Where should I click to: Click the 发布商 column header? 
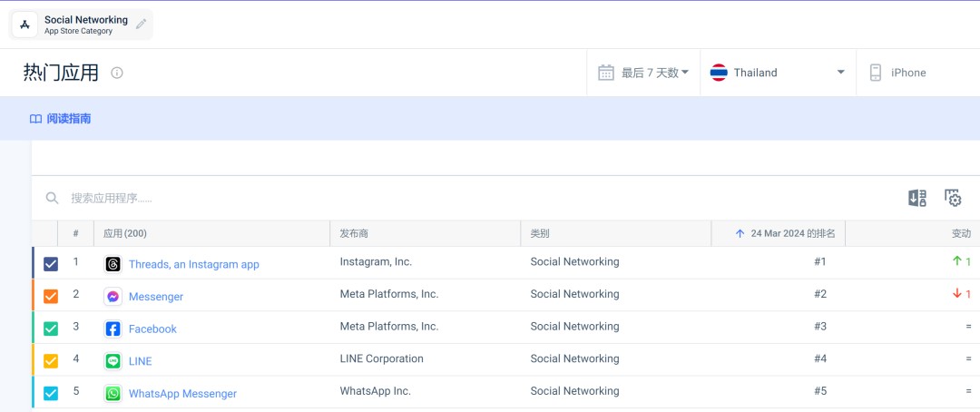click(x=354, y=233)
